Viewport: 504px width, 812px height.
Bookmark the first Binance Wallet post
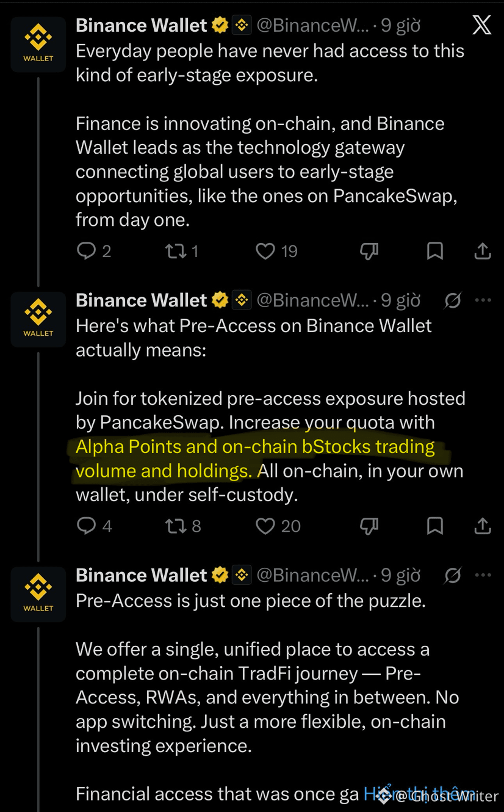(434, 251)
